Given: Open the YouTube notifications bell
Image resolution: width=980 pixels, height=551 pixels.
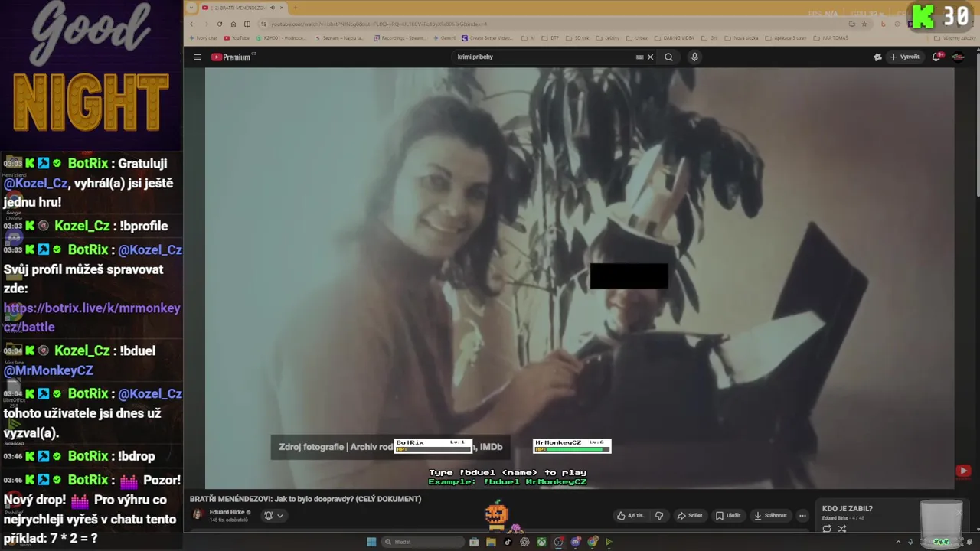Looking at the screenshot, I should (x=937, y=57).
